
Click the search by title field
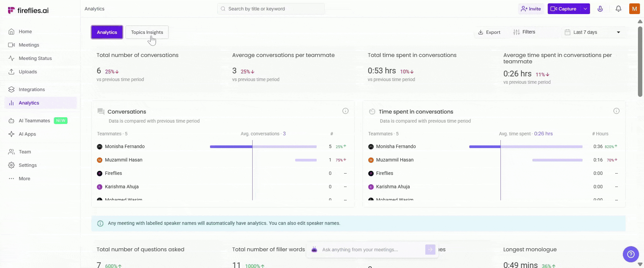271,9
